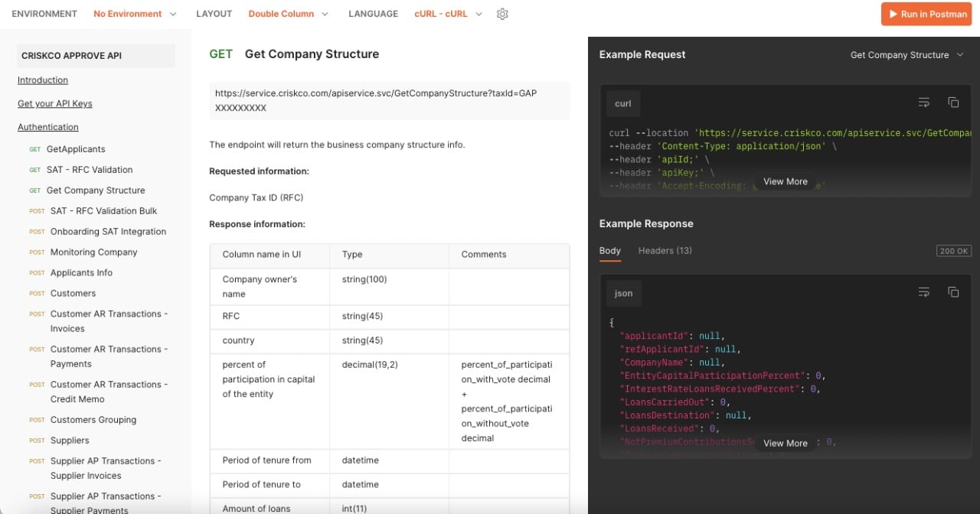Click Period of tenure from cell
This screenshot has height=514, width=980.
[269, 461]
